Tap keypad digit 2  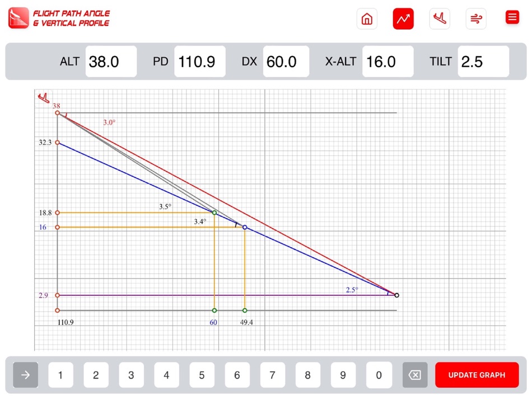click(96, 375)
